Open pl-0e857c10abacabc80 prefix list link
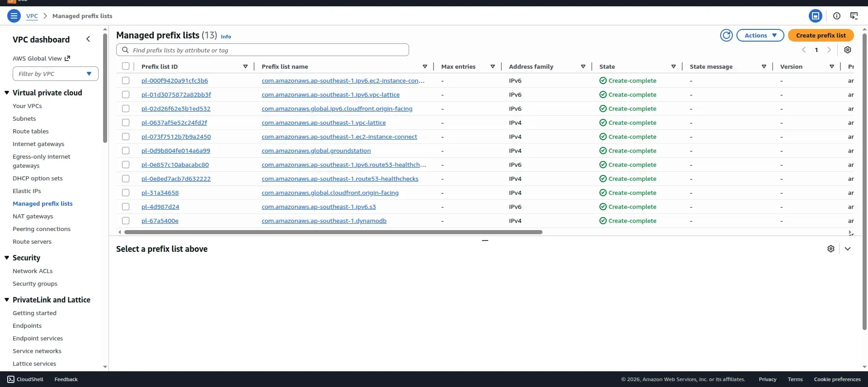The width and height of the screenshot is (868, 387). (175, 165)
